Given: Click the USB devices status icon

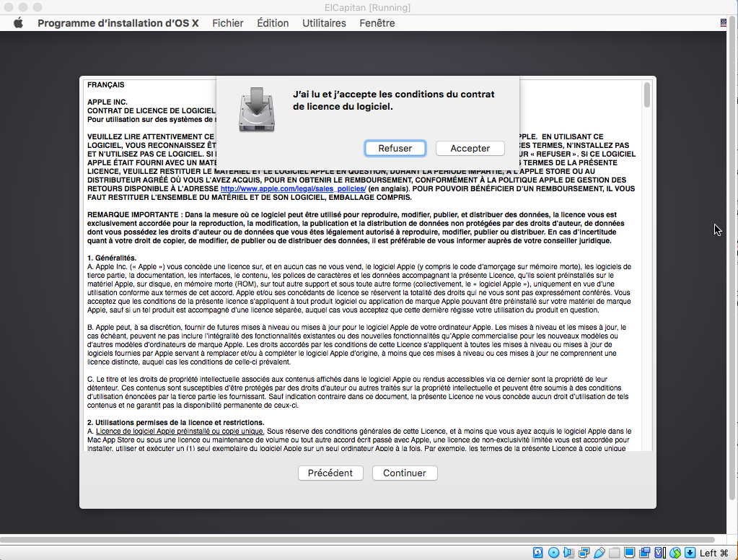Looking at the screenshot, I should 599,553.
